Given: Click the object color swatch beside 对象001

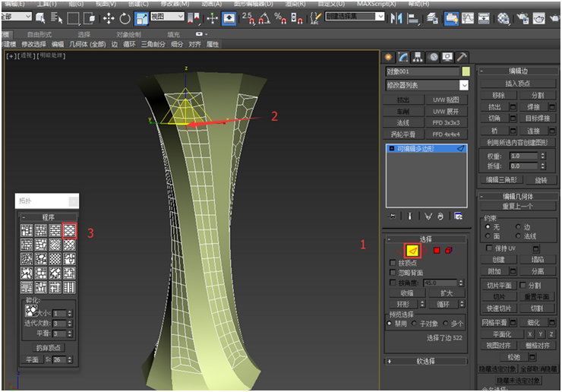Looking at the screenshot, I should tap(466, 72).
